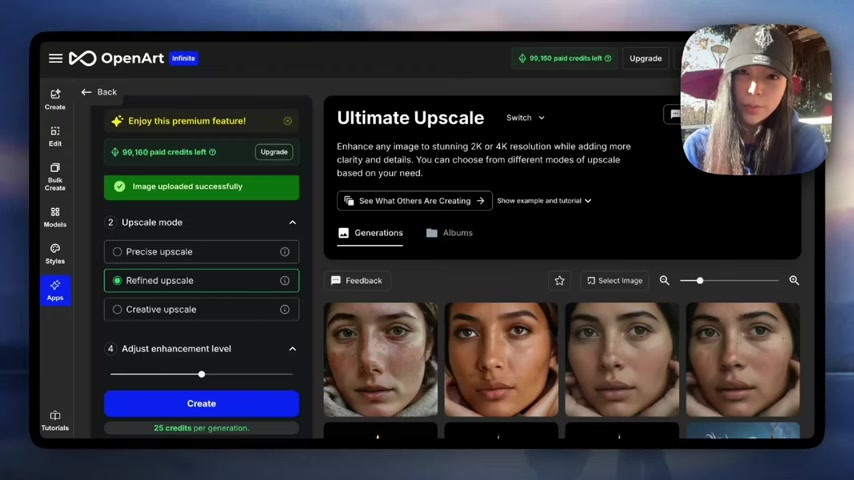Collapse the Adjust enhancement level section

point(292,349)
